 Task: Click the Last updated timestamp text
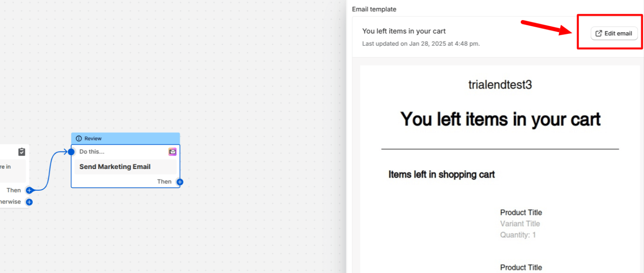pyautogui.click(x=421, y=44)
